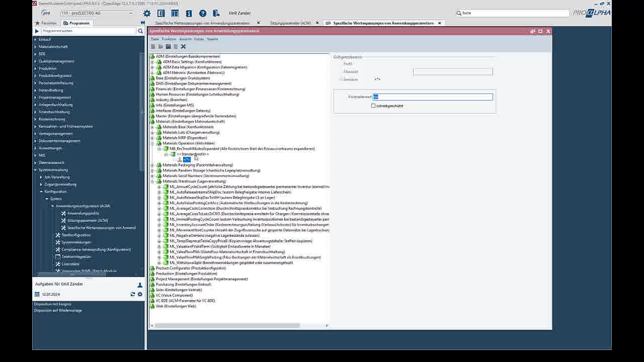The width and height of the screenshot is (644, 362).
Task: Expand the Einkauf sidebar entry
Action: (x=35, y=39)
